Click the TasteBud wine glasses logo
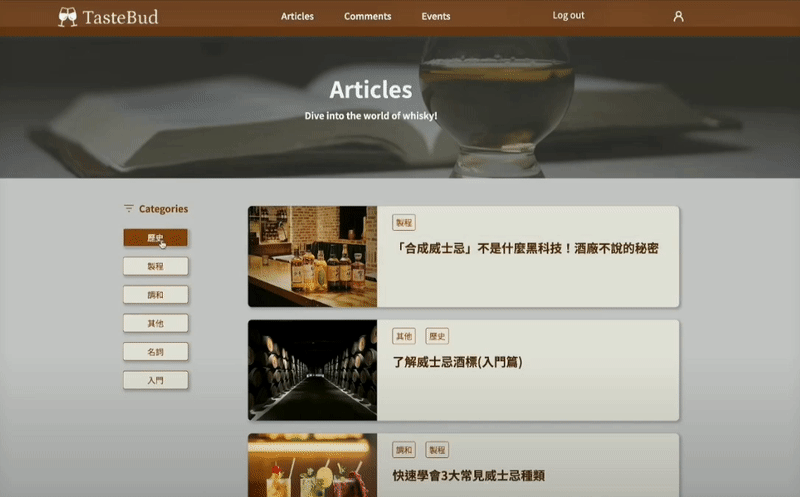The image size is (800, 497). click(x=67, y=17)
